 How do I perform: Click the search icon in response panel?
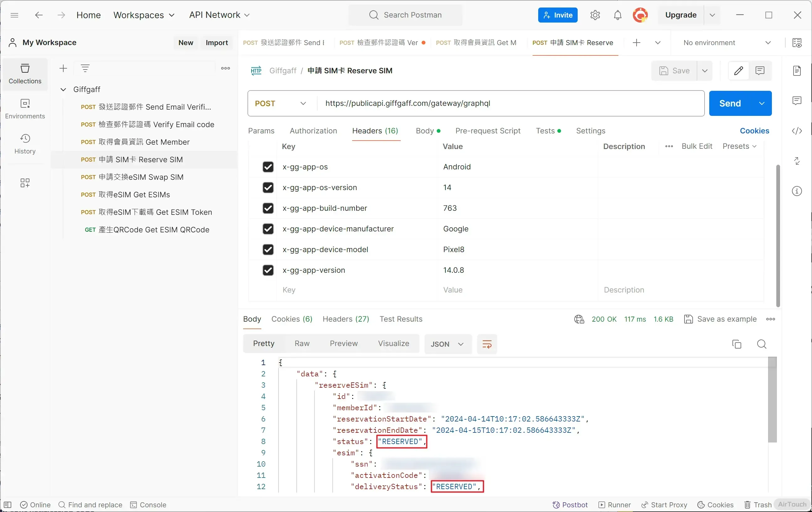(762, 344)
